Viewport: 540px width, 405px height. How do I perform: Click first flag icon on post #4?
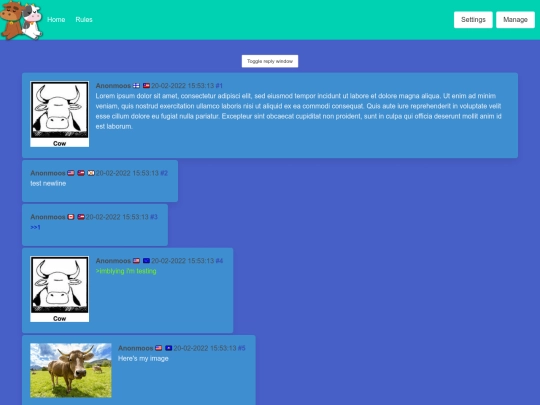pos(136,261)
